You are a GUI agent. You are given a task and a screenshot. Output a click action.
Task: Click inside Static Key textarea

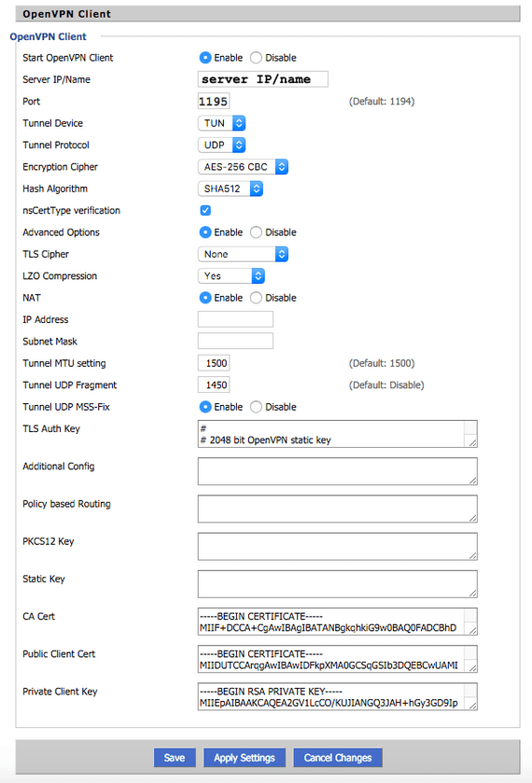point(338,584)
